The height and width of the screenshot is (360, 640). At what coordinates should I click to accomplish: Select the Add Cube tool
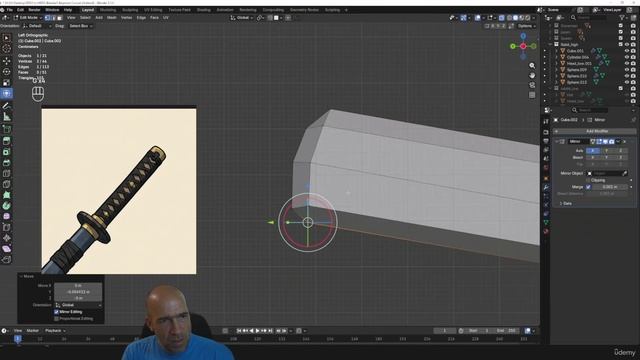[x=7, y=129]
